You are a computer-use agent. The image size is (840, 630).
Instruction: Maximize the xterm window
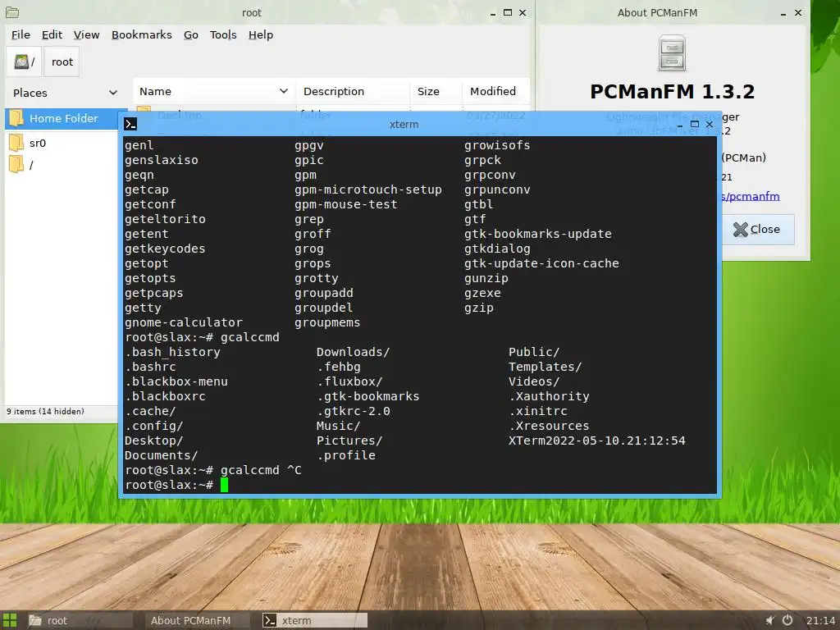click(695, 125)
